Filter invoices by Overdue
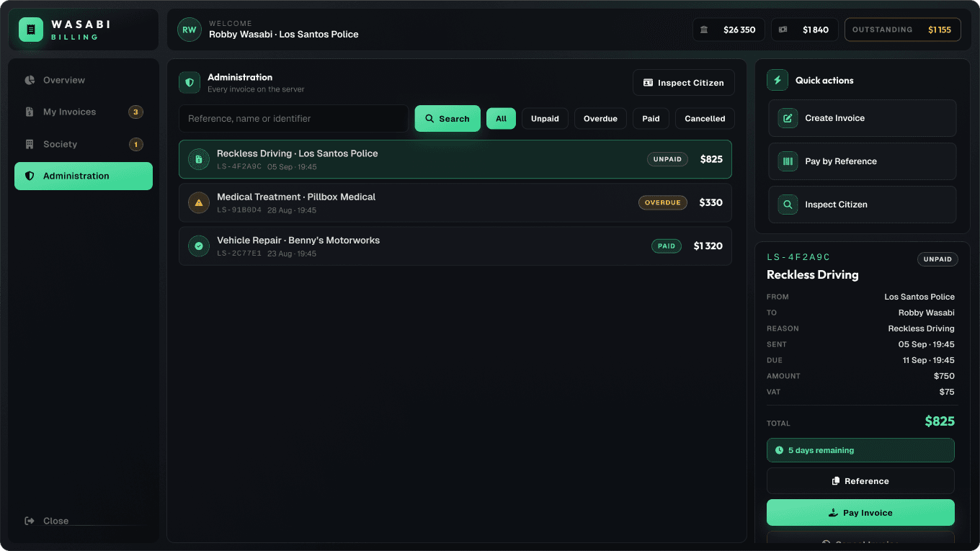980x551 pixels. click(600, 119)
